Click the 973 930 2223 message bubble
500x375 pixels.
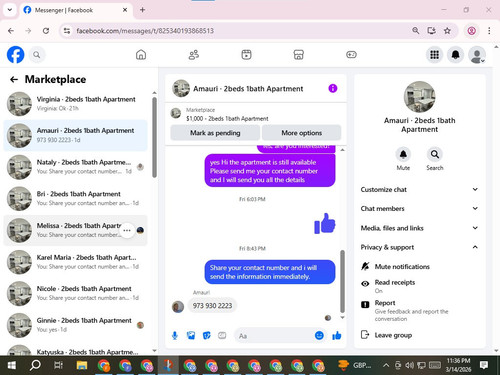pyautogui.click(x=212, y=306)
